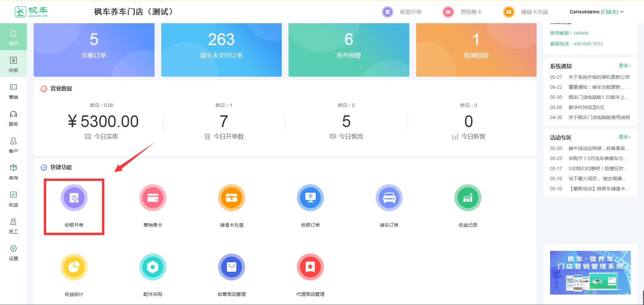
Task: Open the 挂账订单 summary card
Action: 94,50
